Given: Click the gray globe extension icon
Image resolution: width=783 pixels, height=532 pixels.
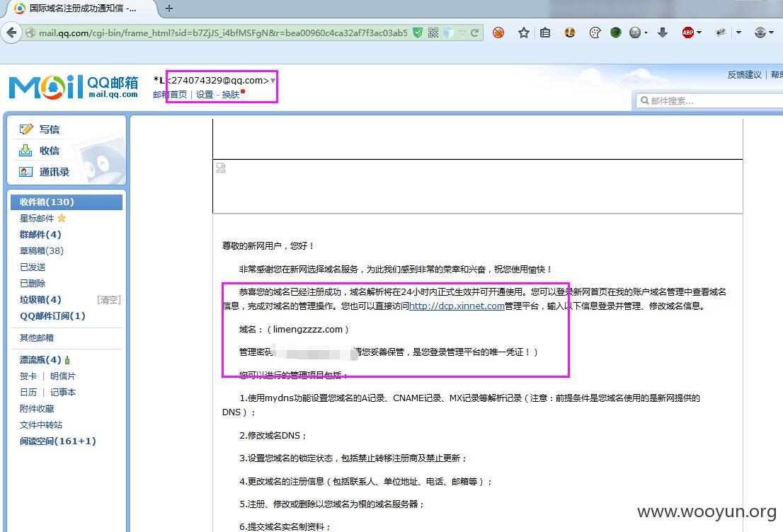Looking at the screenshot, I should coord(635,33).
